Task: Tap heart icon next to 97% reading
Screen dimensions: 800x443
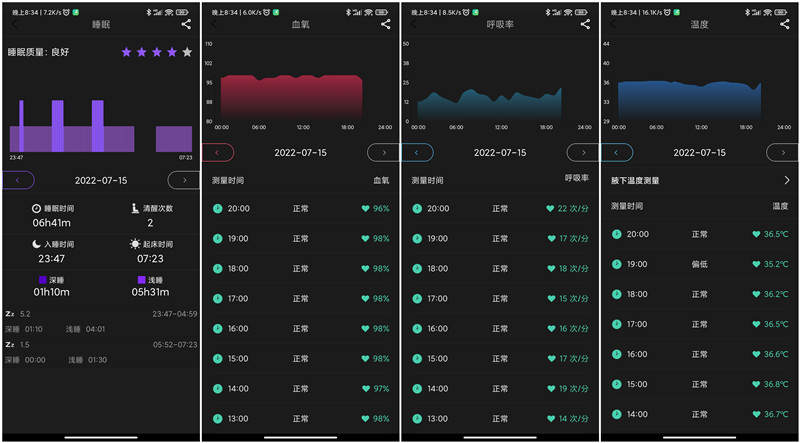Action: coord(365,389)
